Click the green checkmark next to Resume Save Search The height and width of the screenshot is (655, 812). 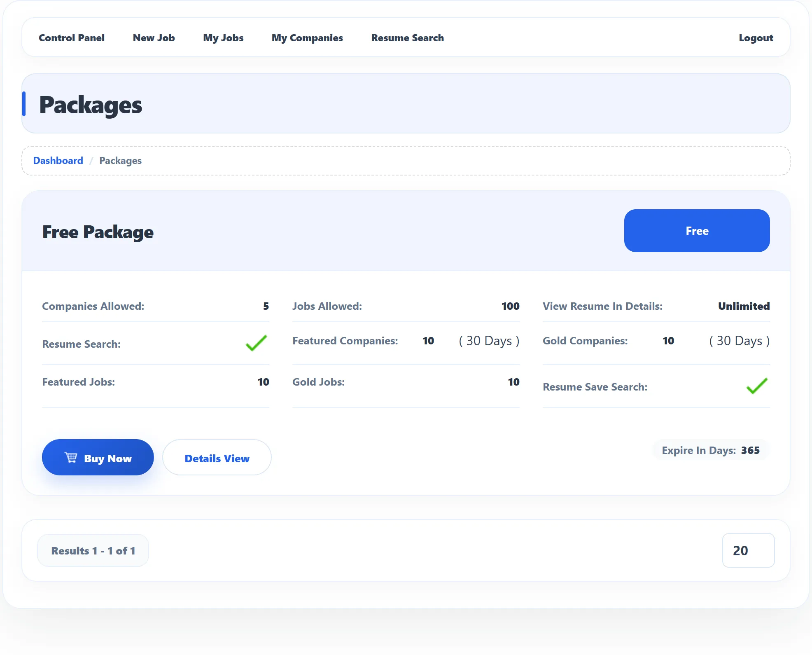point(757,386)
